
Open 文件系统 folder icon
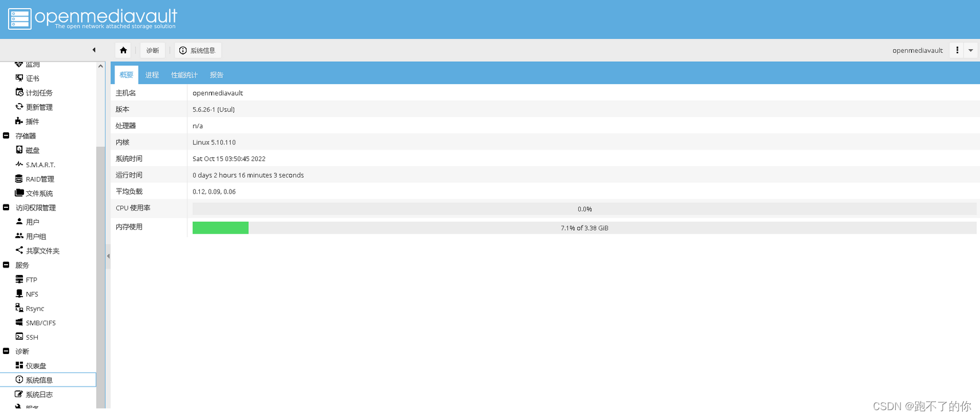coord(19,193)
